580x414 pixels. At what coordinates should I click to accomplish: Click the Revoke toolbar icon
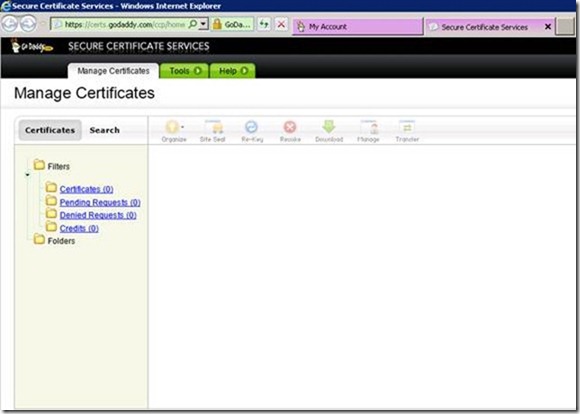tap(290, 127)
